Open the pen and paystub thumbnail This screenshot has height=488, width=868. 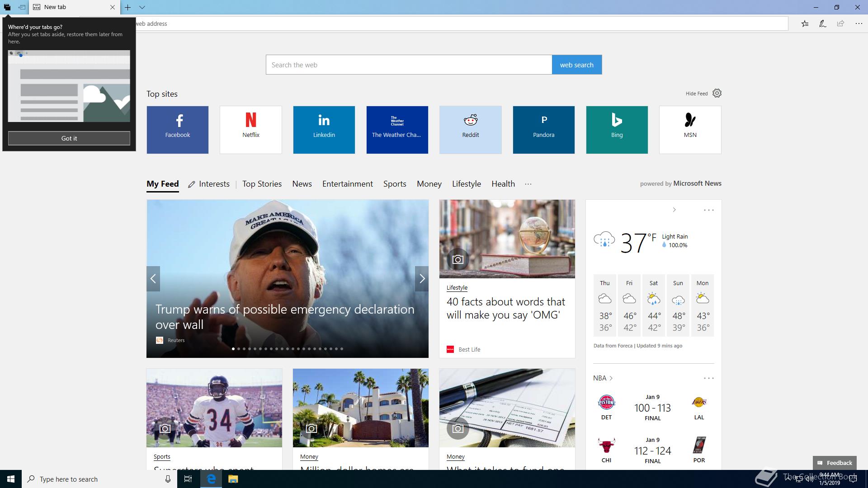coord(507,408)
